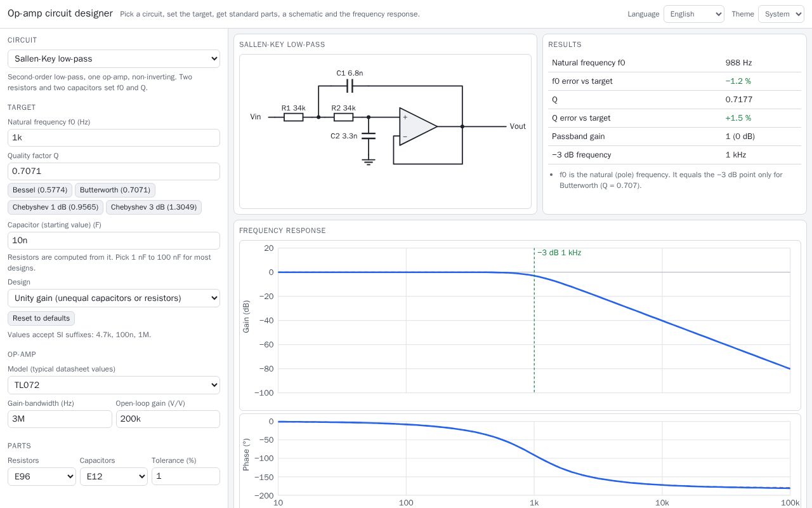
Task: Click the C2 3.3n capacitor symbol
Action: (x=369, y=136)
